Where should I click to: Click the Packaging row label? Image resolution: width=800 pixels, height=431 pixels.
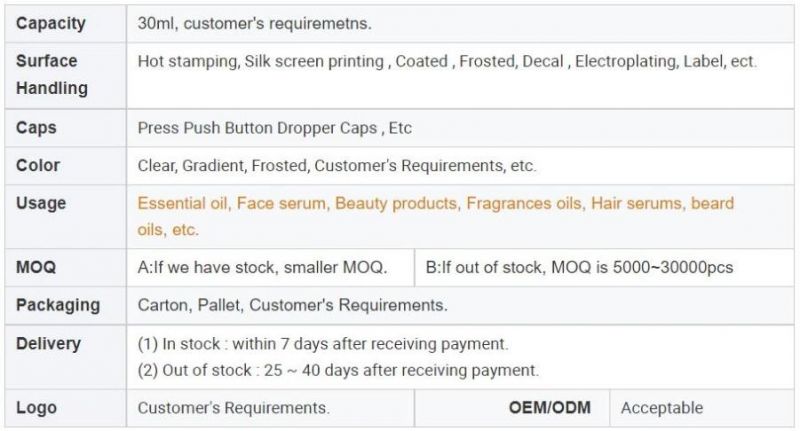point(58,305)
